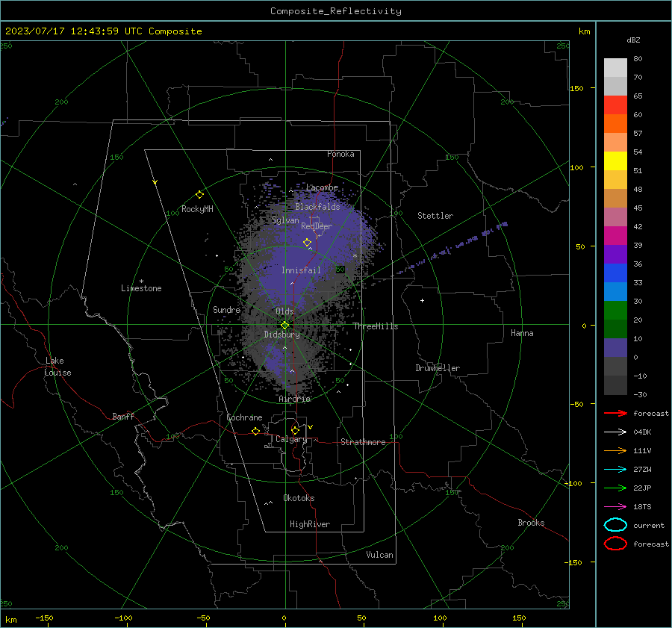Click the Drumheller label
Image resolution: width=672 pixels, height=628 pixels.
point(438,368)
